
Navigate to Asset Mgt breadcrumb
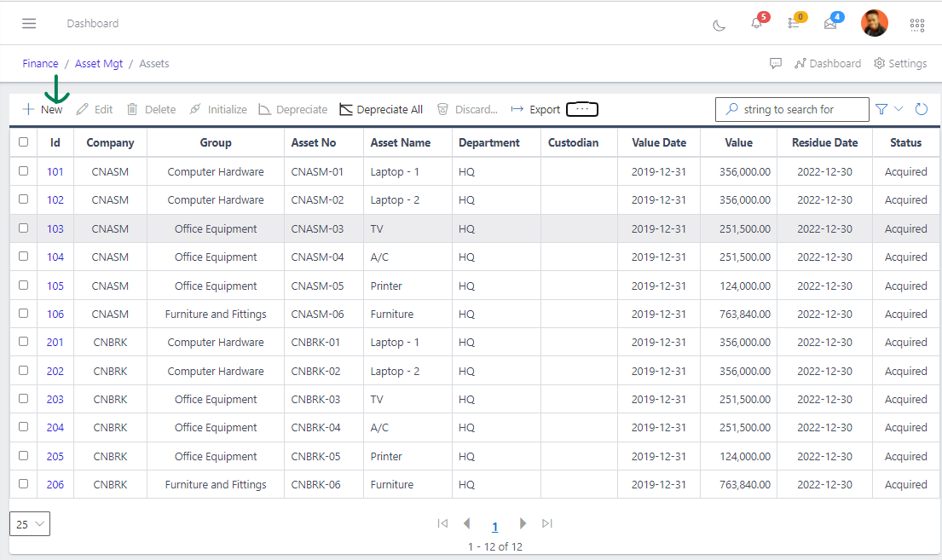99,64
